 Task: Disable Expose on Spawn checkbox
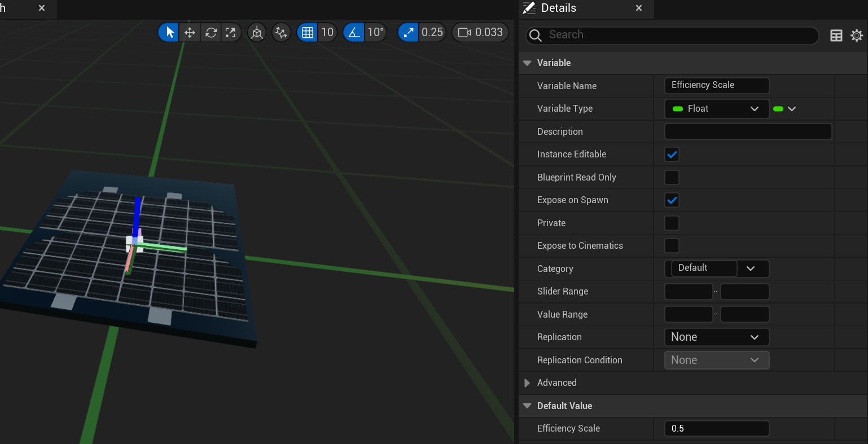tap(672, 200)
